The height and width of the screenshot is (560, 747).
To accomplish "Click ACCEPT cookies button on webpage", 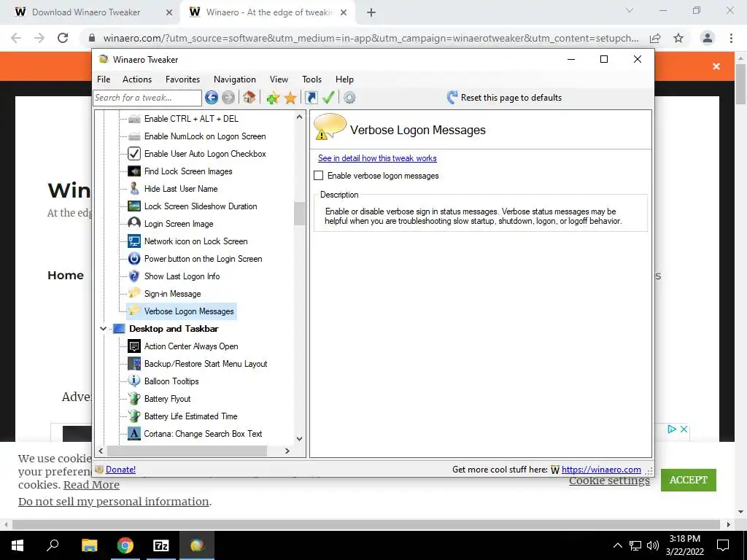I will tap(689, 480).
